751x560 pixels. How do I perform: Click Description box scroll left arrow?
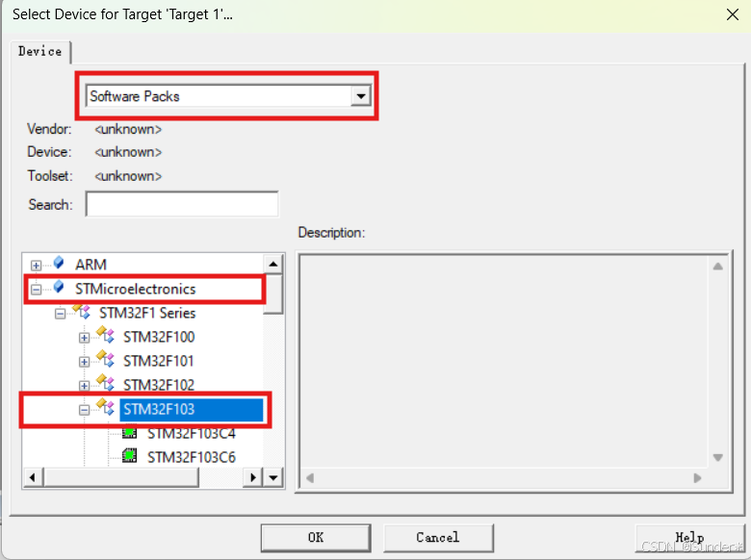[310, 477]
